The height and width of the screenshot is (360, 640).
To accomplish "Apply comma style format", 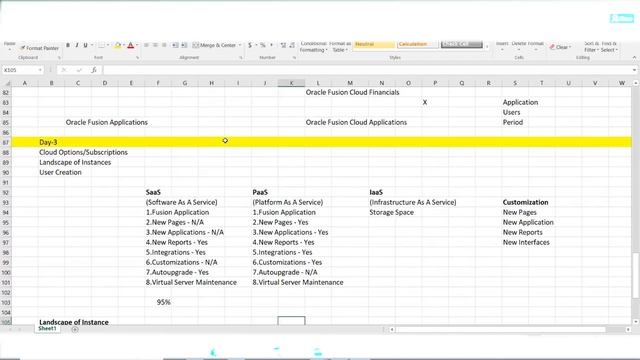I will (x=271, y=45).
